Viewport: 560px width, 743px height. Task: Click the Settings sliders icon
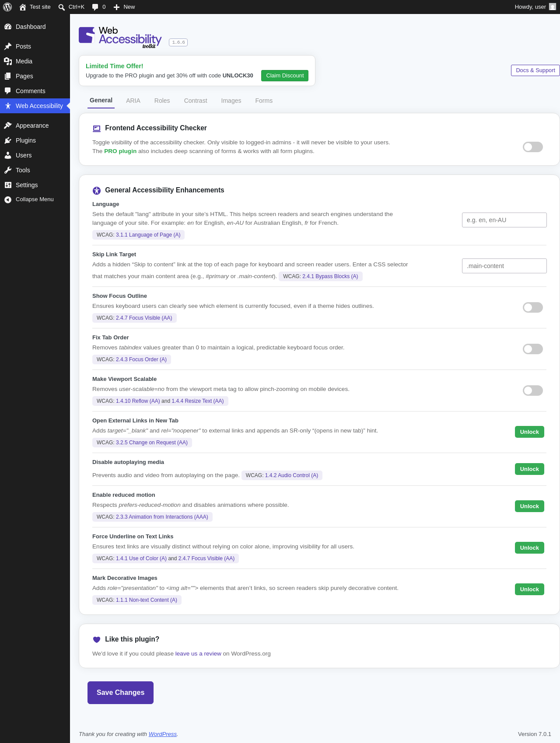click(8, 185)
